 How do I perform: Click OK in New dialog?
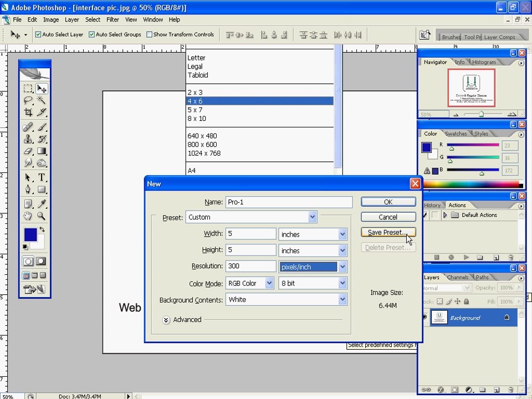[x=388, y=202]
